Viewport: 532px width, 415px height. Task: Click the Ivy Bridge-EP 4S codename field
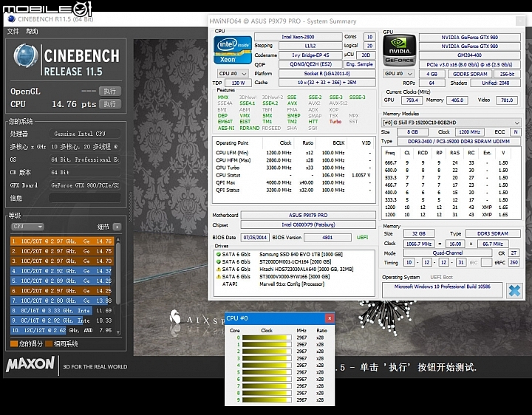pos(310,55)
